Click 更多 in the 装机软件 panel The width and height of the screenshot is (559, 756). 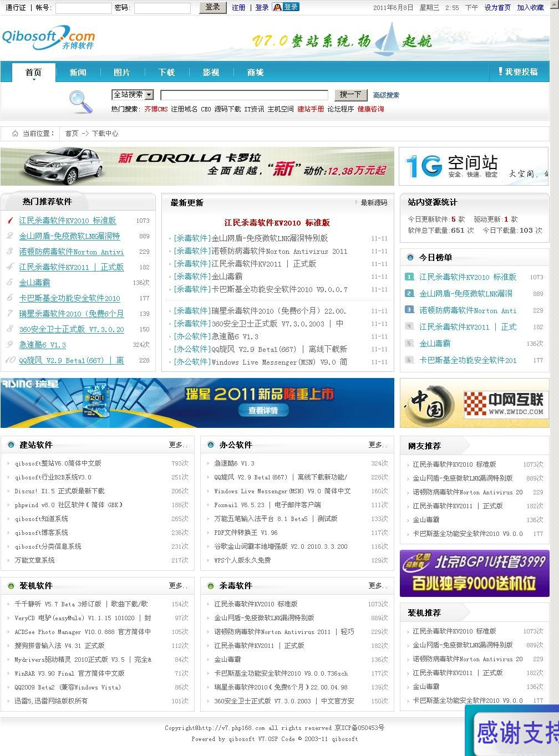pyautogui.click(x=178, y=586)
